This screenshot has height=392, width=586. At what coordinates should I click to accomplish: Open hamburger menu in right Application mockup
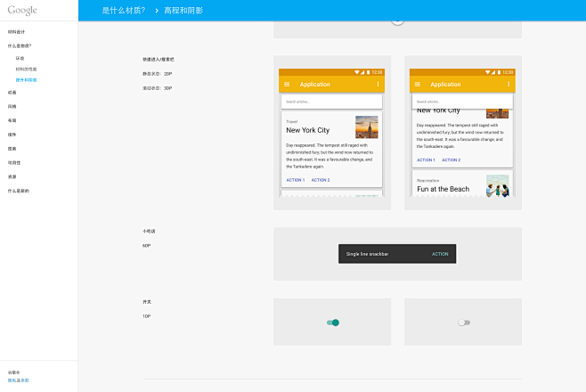418,85
